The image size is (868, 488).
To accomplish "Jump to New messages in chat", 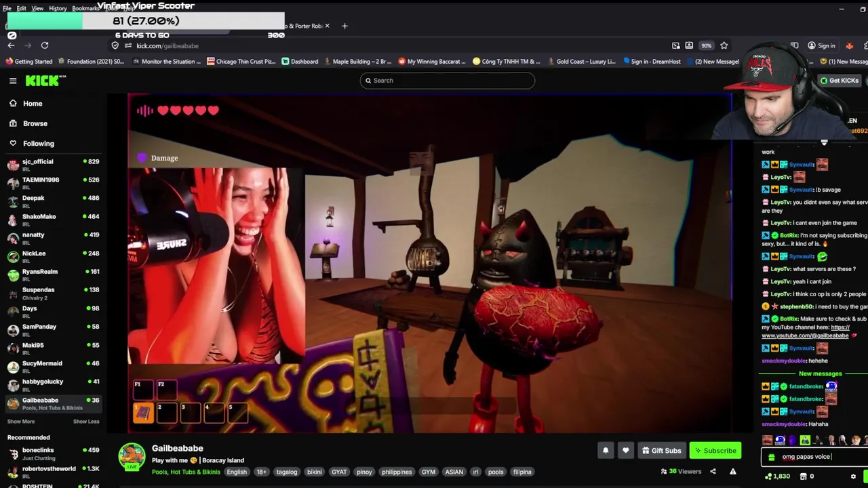I will pos(820,373).
